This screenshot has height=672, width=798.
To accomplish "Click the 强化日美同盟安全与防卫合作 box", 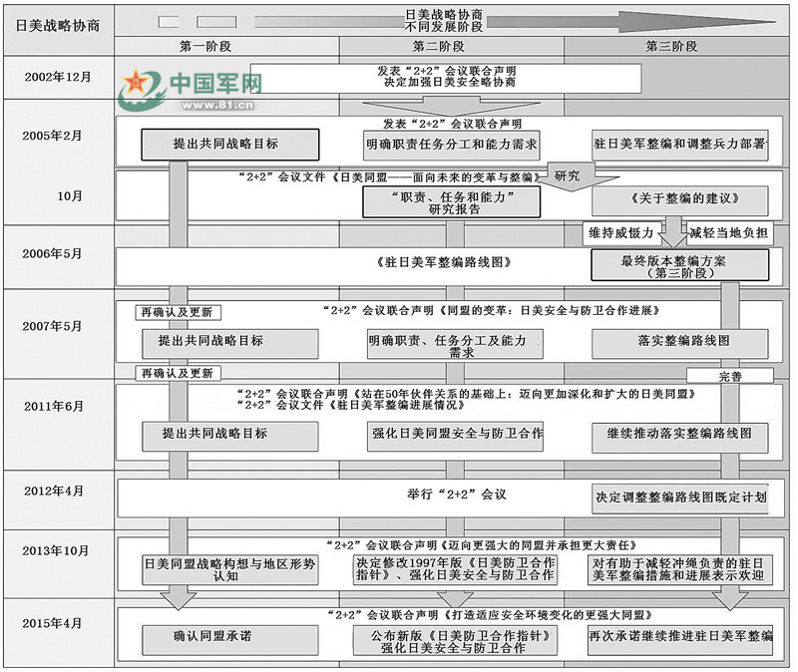I will (455, 436).
